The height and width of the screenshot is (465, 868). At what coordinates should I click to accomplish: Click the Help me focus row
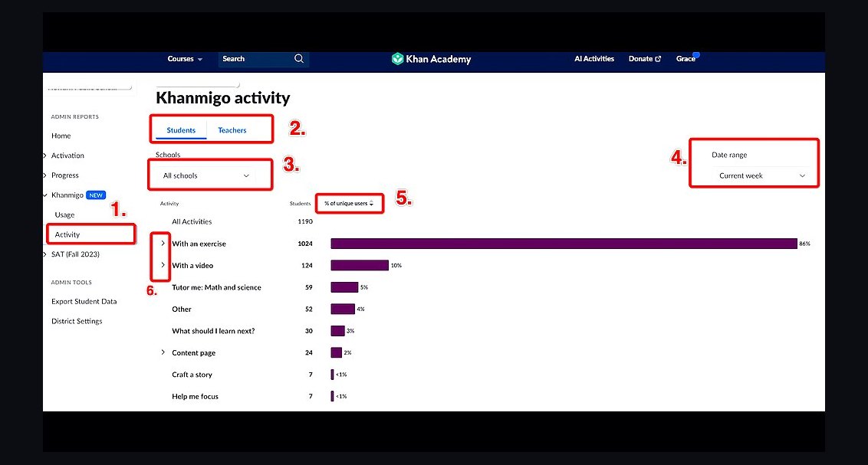195,397
